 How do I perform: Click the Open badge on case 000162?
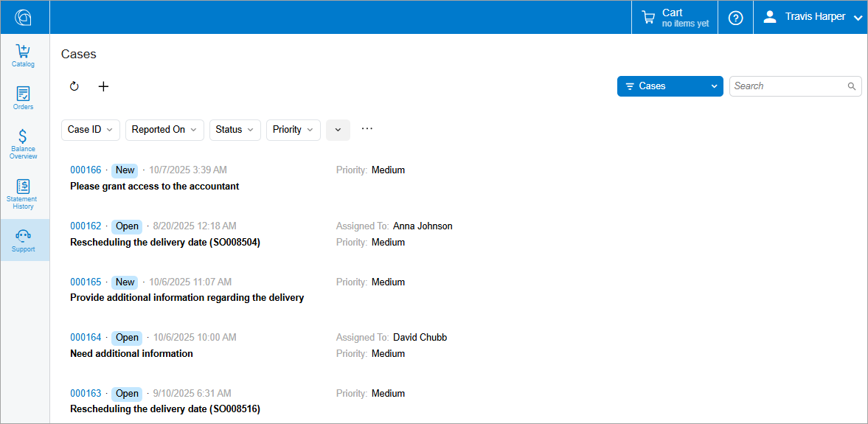pos(127,226)
